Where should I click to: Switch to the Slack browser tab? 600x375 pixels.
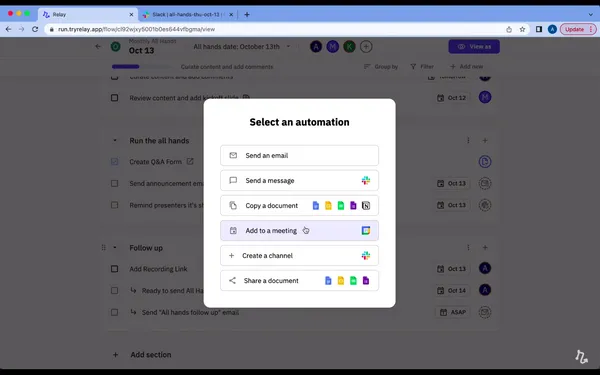188,15
